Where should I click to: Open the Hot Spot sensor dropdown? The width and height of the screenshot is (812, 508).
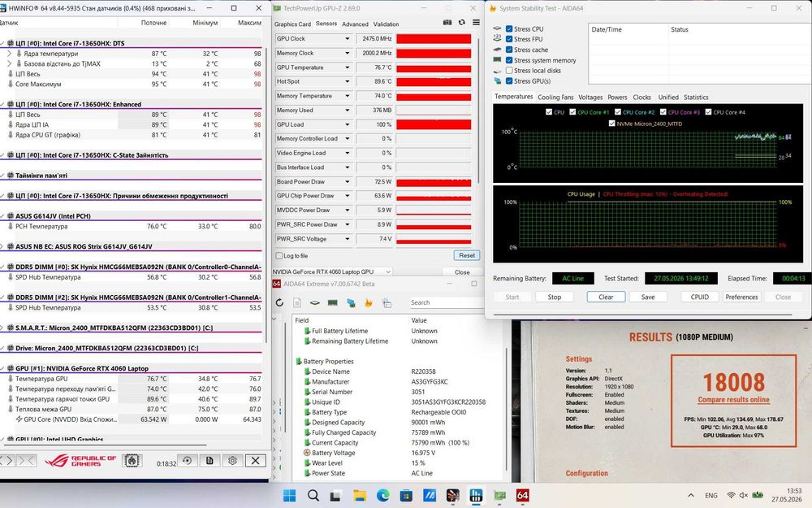click(348, 82)
